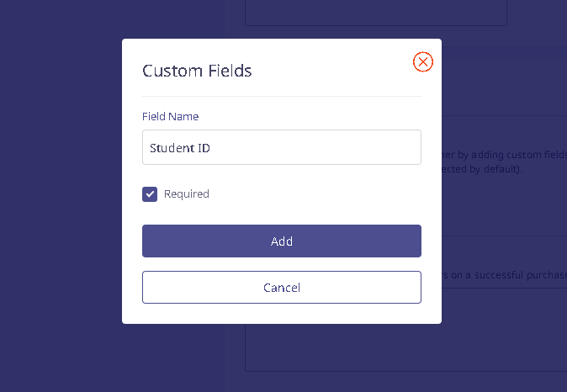Click empty space inside Field Name box
The height and width of the screenshot is (392, 567).
coord(315,147)
